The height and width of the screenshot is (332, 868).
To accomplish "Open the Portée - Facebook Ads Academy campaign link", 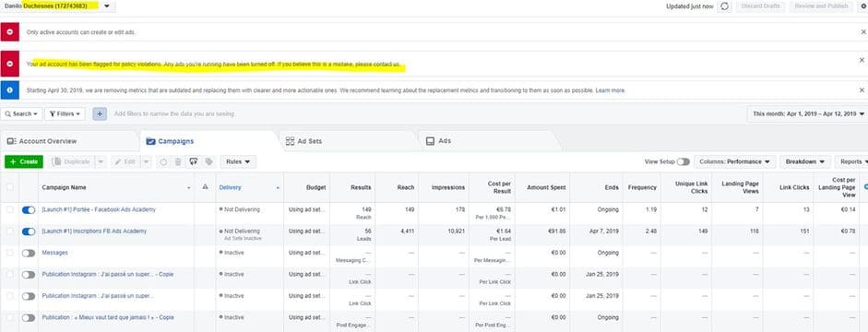I will coord(99,209).
